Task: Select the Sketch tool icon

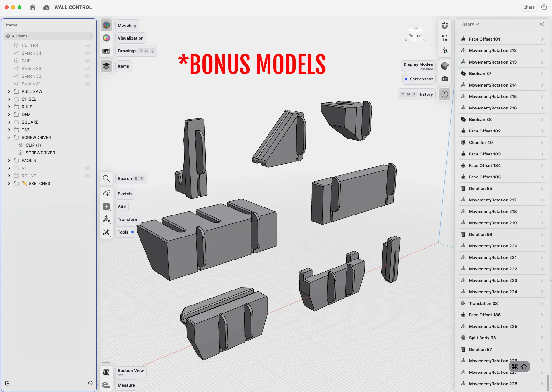Action: 106,194
